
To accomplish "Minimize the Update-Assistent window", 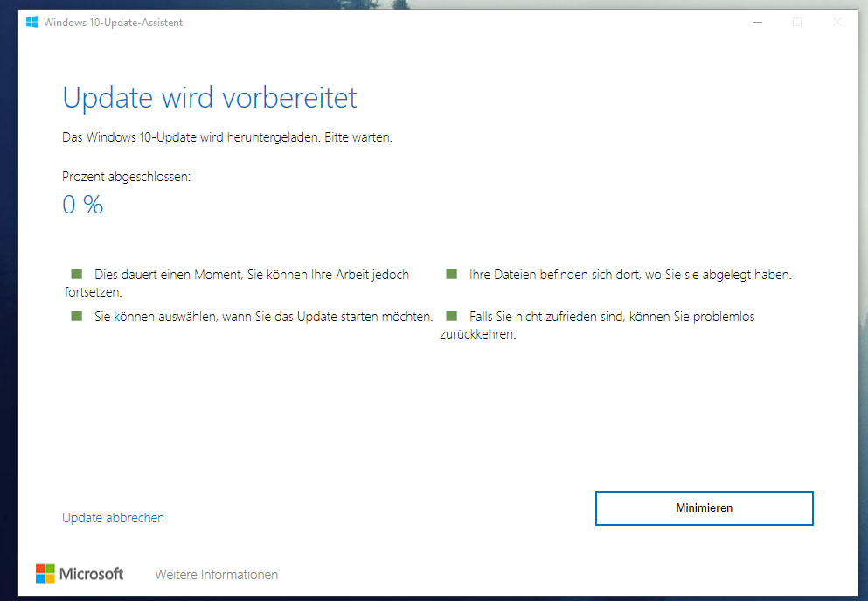I will coord(758,22).
